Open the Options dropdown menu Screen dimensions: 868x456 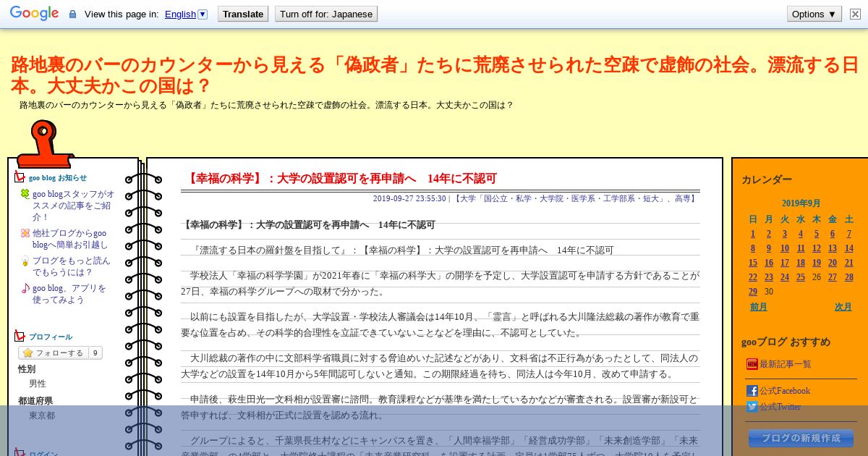tap(814, 14)
